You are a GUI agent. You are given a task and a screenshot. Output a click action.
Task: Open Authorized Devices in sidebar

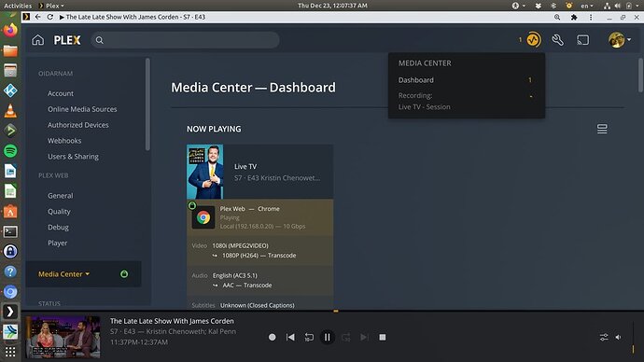78,125
